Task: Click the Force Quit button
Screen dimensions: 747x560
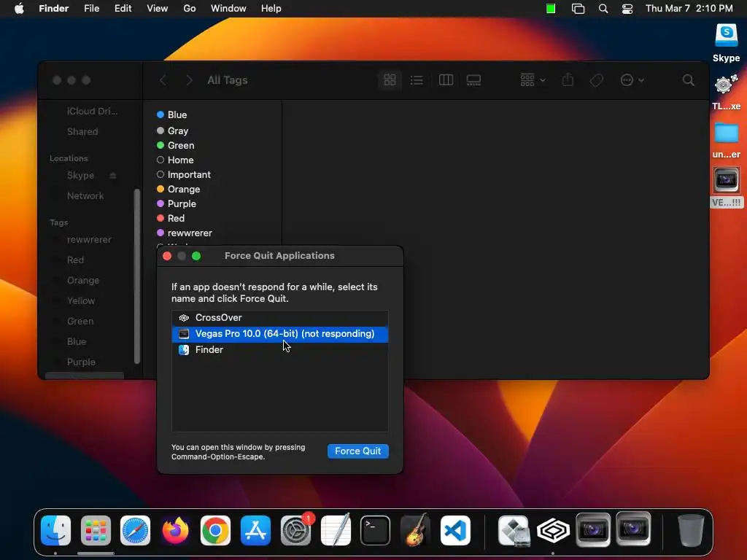Action: pyautogui.click(x=357, y=451)
